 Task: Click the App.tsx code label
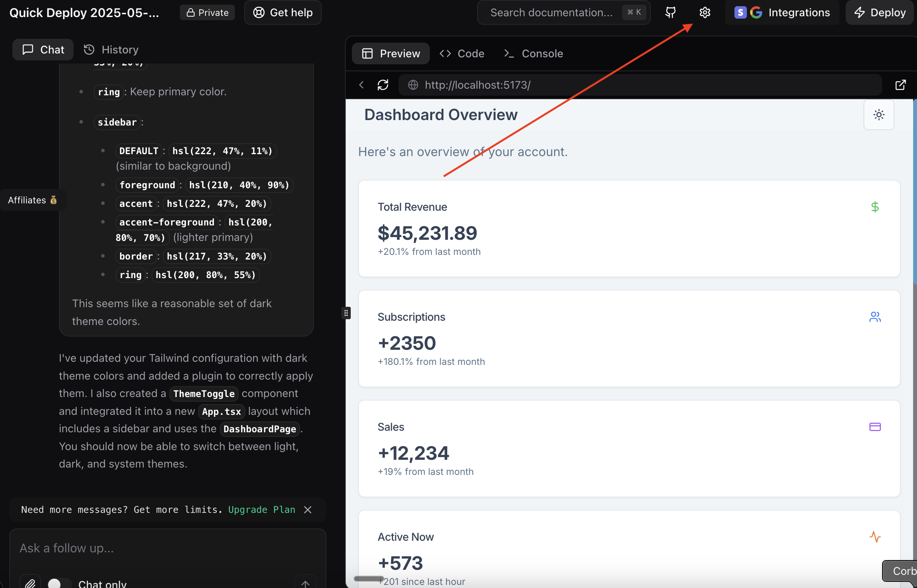point(222,411)
